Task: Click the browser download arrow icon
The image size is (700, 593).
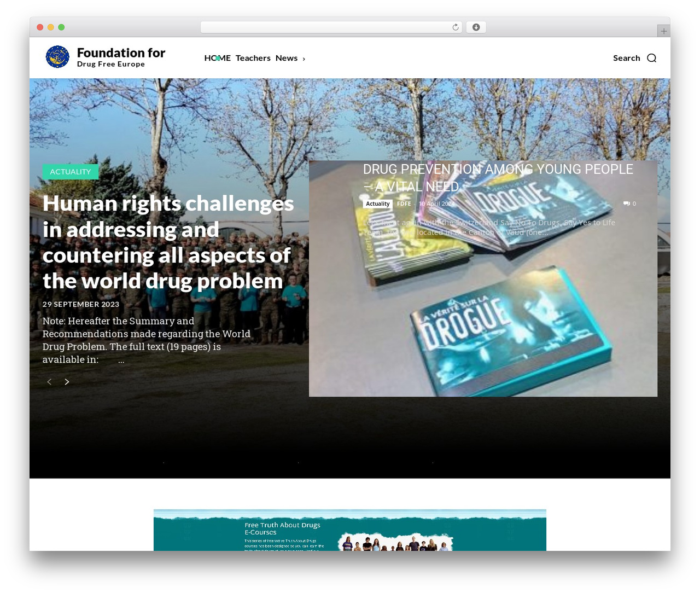Action: tap(476, 27)
